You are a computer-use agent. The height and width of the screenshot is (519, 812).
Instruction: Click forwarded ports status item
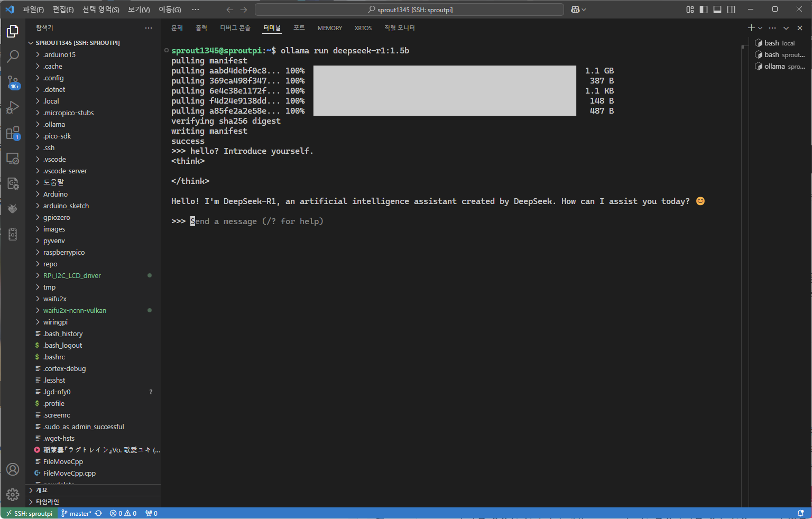click(151, 513)
